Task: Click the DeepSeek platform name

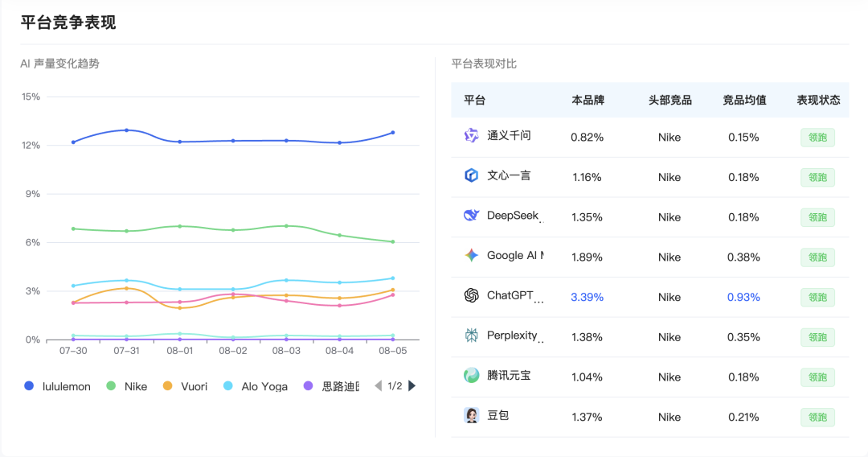Action: tap(513, 216)
